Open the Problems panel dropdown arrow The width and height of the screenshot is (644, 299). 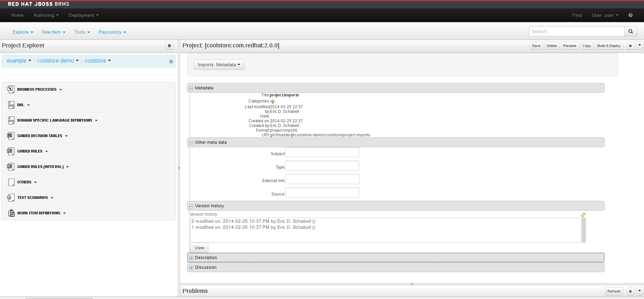tap(640, 291)
